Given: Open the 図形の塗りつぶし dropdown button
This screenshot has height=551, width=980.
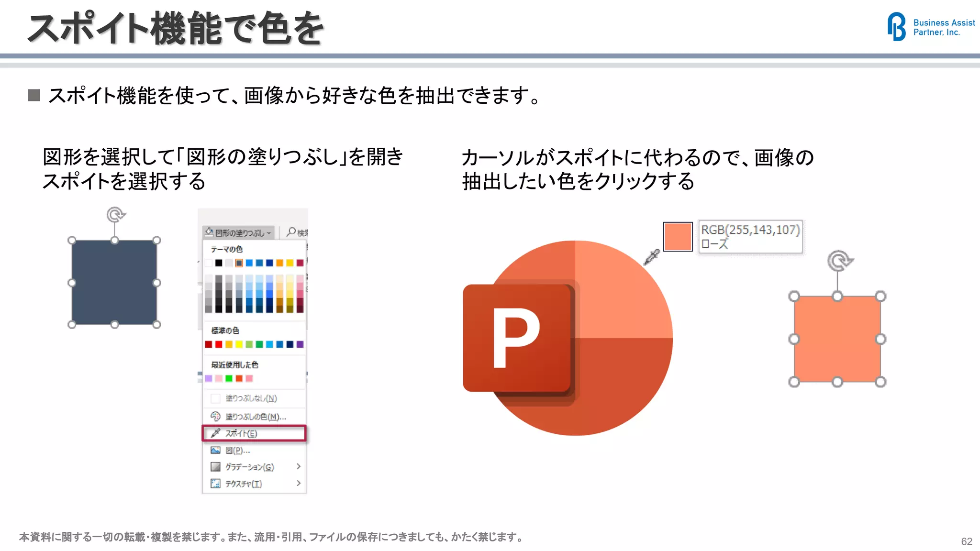Looking at the screenshot, I should coord(238,232).
